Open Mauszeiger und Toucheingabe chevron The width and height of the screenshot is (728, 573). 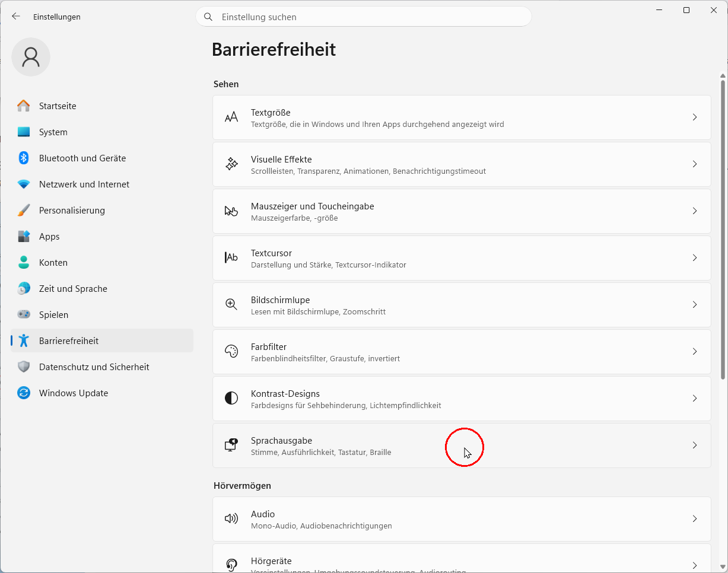point(695,211)
